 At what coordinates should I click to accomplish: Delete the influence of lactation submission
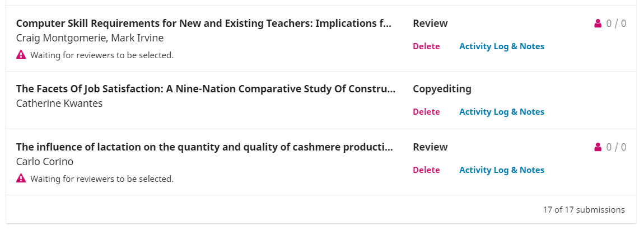[426, 170]
